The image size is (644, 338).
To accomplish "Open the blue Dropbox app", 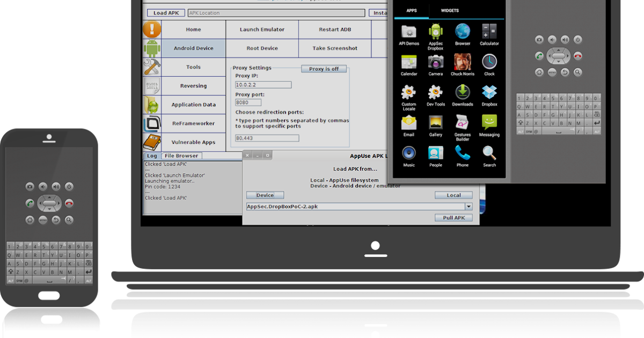I will click(x=489, y=95).
